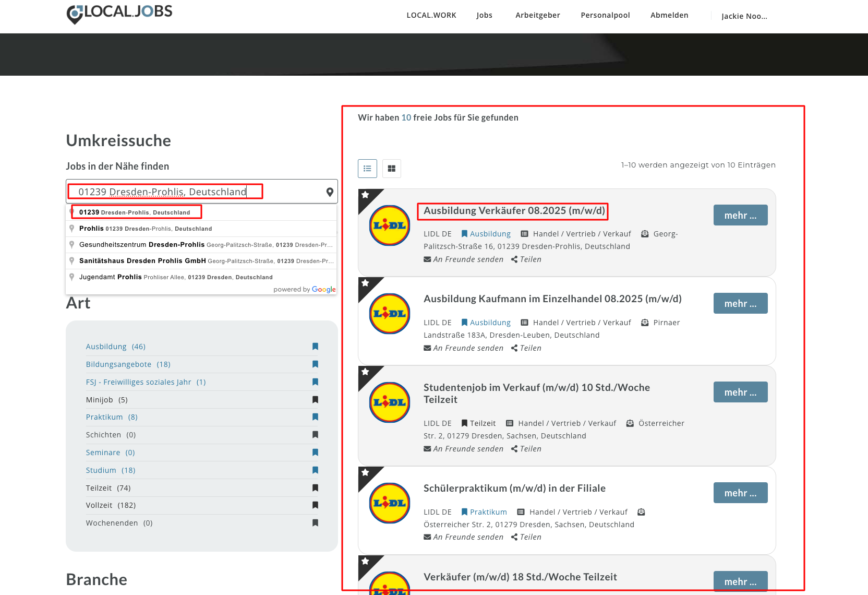Image resolution: width=868 pixels, height=595 pixels.
Task: Select suggestion Prohlis 01239 Dresden-Prohlis
Action: [x=201, y=229]
